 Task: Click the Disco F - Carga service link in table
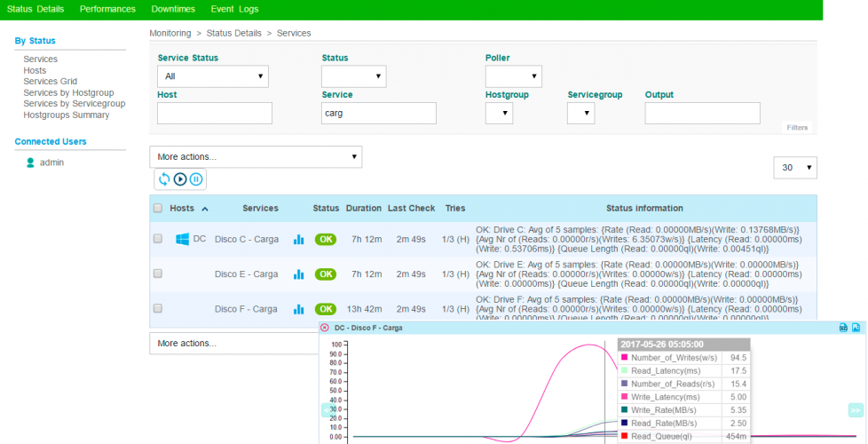coord(247,309)
